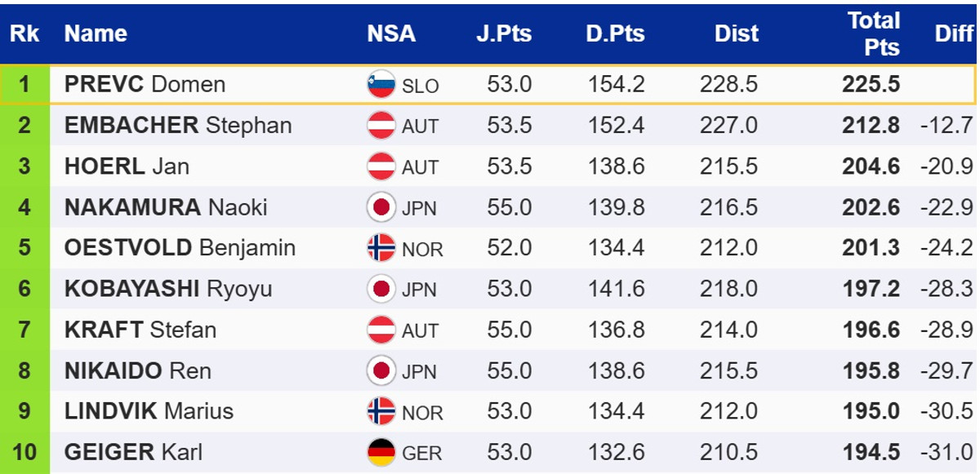Select rank 10 green cell
980x474 pixels.
click(x=24, y=452)
